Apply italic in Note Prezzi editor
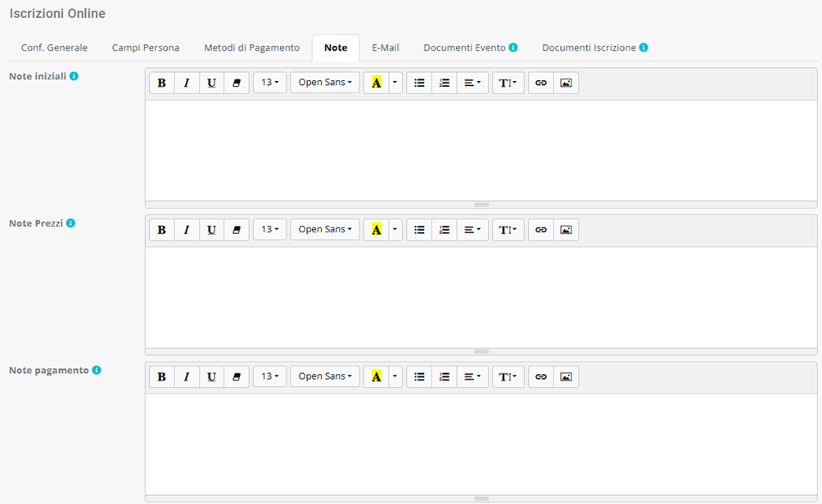Viewport: 822px width, 504px height. click(x=187, y=230)
